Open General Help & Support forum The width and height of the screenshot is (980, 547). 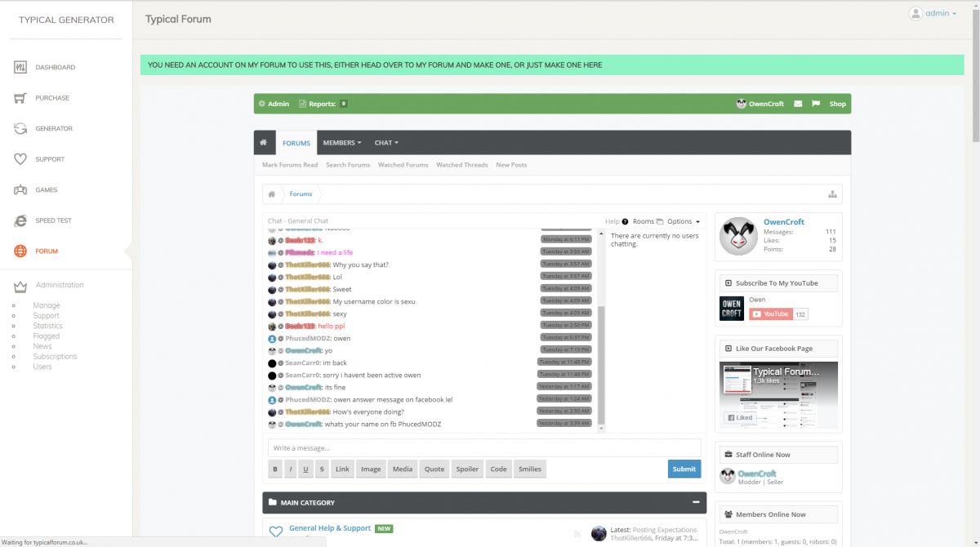pyautogui.click(x=329, y=528)
